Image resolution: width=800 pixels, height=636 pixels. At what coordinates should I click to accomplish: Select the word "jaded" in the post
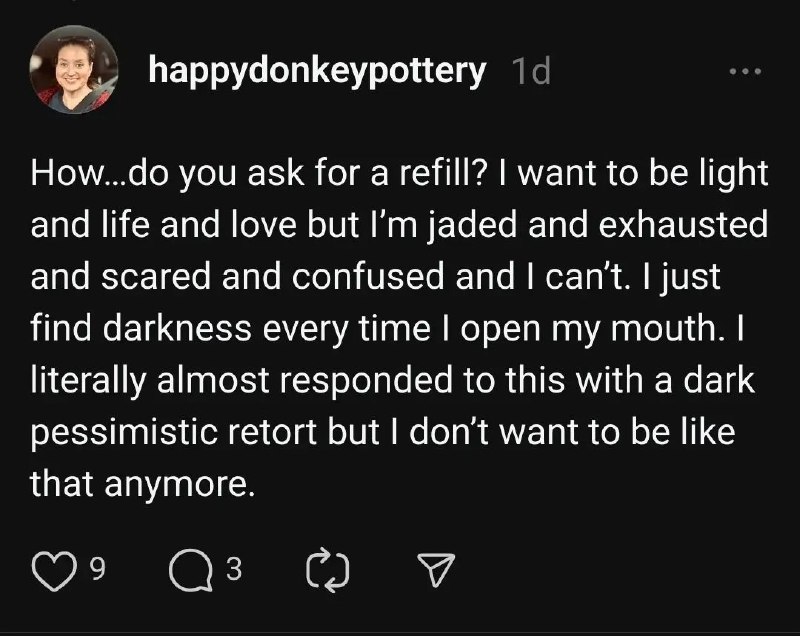coord(472,225)
